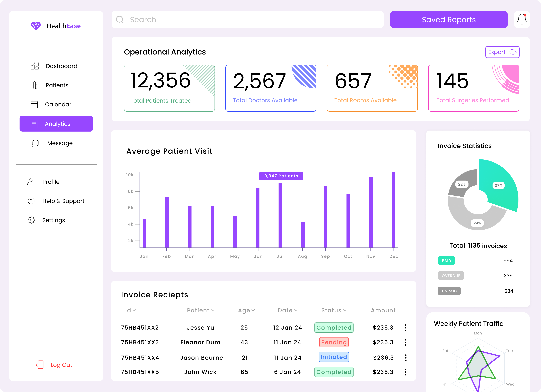Open row menu for Eleanor Dum invoice
This screenshot has height=392, width=541.
pos(405,342)
